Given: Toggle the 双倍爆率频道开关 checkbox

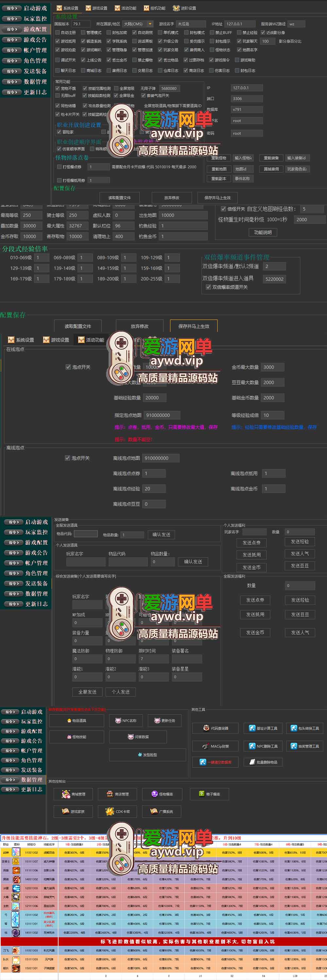Looking at the screenshot, I should (x=208, y=287).
